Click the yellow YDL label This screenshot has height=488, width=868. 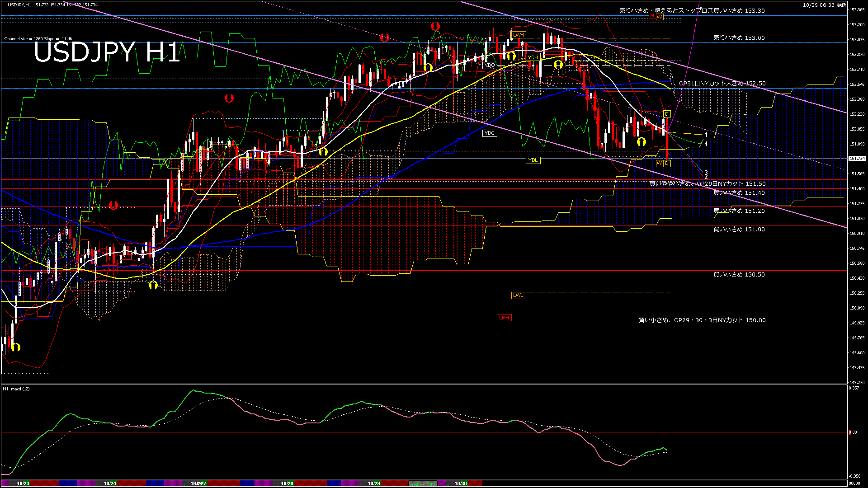(x=533, y=160)
